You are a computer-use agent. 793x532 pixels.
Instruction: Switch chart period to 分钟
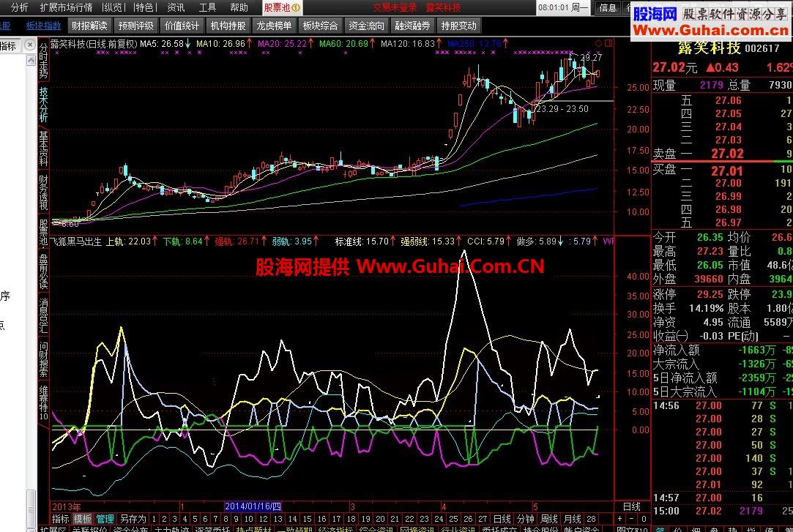pos(525,519)
